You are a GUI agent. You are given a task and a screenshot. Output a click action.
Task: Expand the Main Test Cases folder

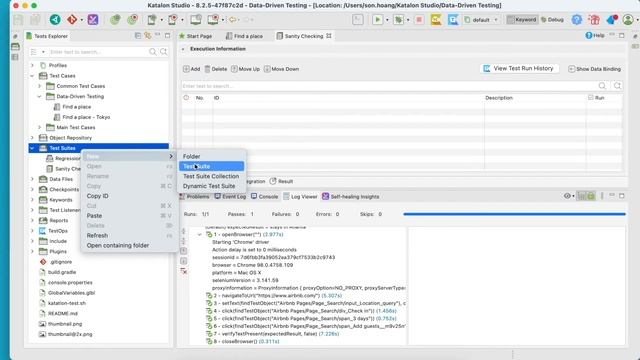(x=40, y=127)
